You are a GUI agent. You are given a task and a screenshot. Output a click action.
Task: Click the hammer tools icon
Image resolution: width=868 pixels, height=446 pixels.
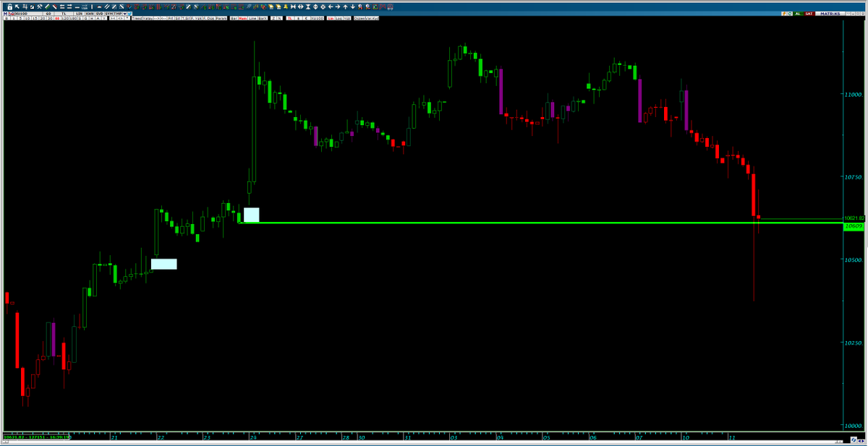39,7
